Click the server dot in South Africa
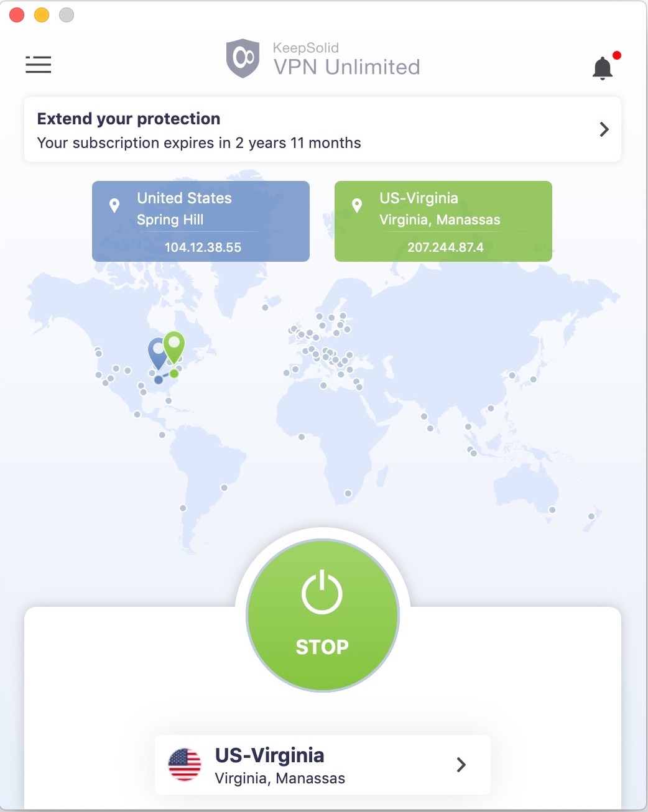The image size is (648, 812). pos(348,494)
